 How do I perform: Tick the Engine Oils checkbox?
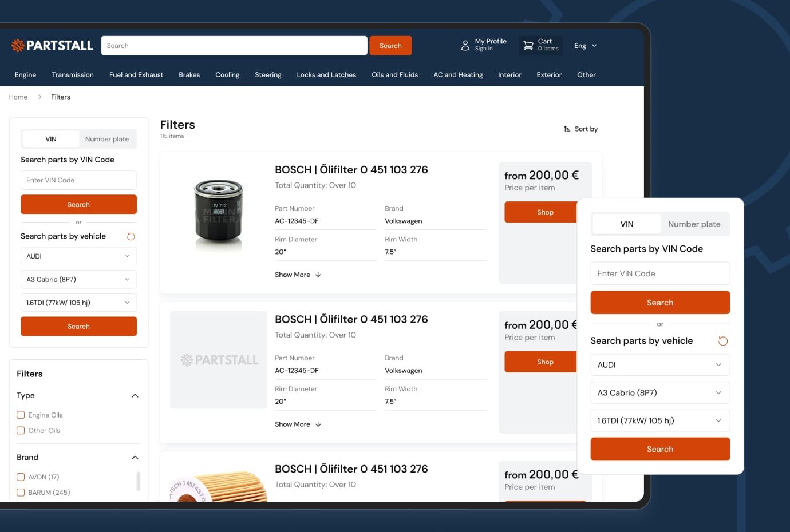coord(21,415)
